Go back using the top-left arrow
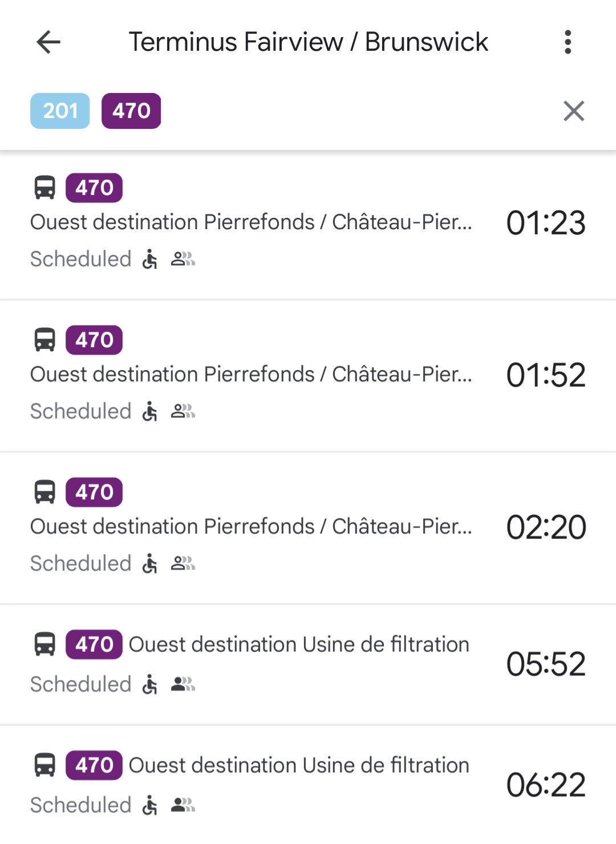This screenshot has width=616, height=844. pyautogui.click(x=48, y=42)
